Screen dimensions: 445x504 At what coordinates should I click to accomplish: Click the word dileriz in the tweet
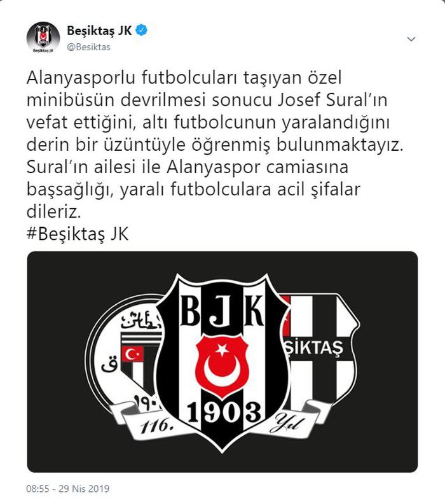point(53,211)
